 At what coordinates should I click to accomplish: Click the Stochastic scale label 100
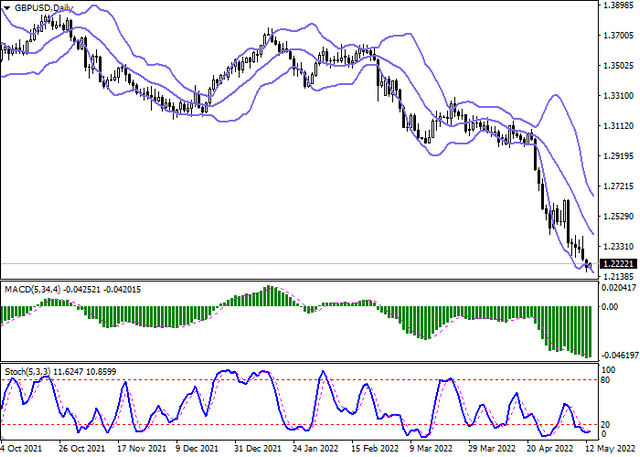(609, 370)
